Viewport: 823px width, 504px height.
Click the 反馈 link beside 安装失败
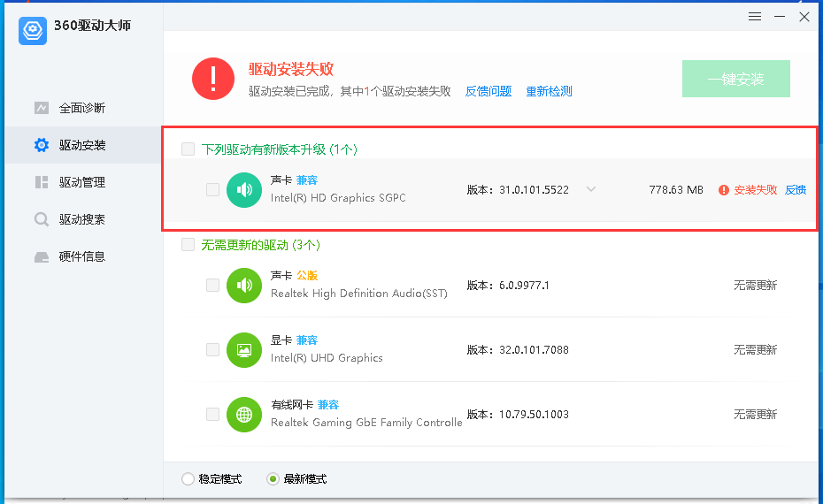click(796, 190)
